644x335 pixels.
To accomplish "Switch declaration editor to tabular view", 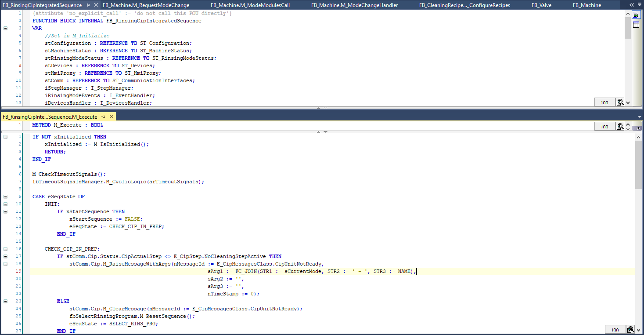I will pyautogui.click(x=636, y=25).
